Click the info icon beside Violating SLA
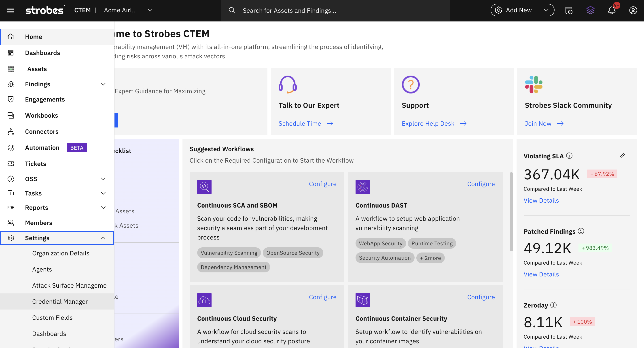 click(x=569, y=156)
